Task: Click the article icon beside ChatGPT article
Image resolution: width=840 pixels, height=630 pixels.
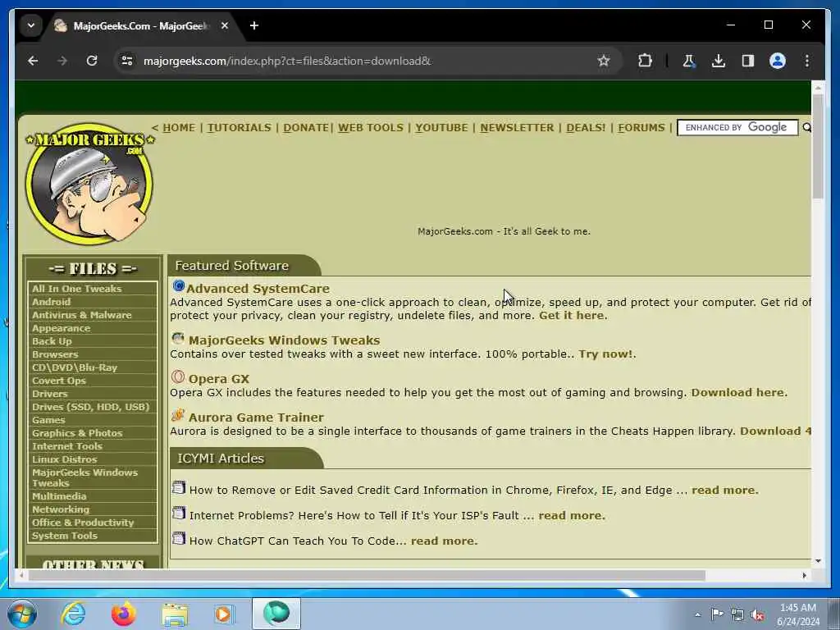Action: [178, 538]
